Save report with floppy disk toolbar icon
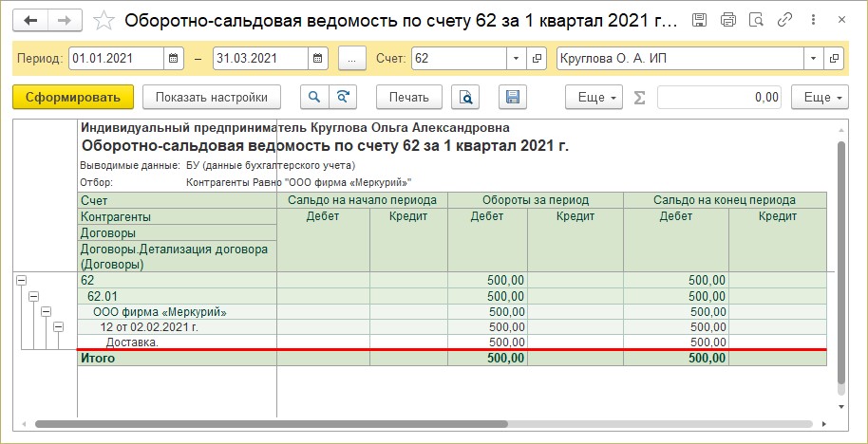This screenshot has width=868, height=444. click(513, 97)
